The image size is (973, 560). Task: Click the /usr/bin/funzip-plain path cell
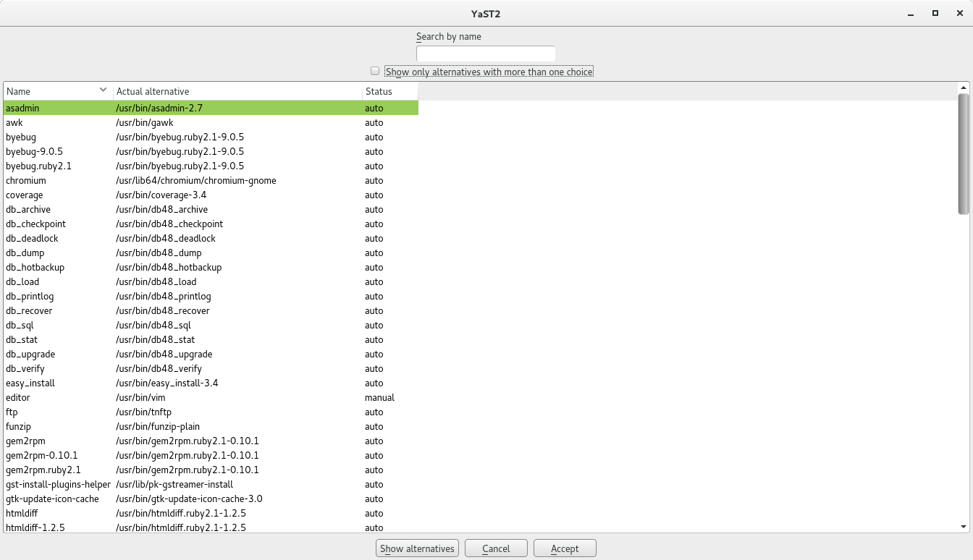(x=158, y=426)
